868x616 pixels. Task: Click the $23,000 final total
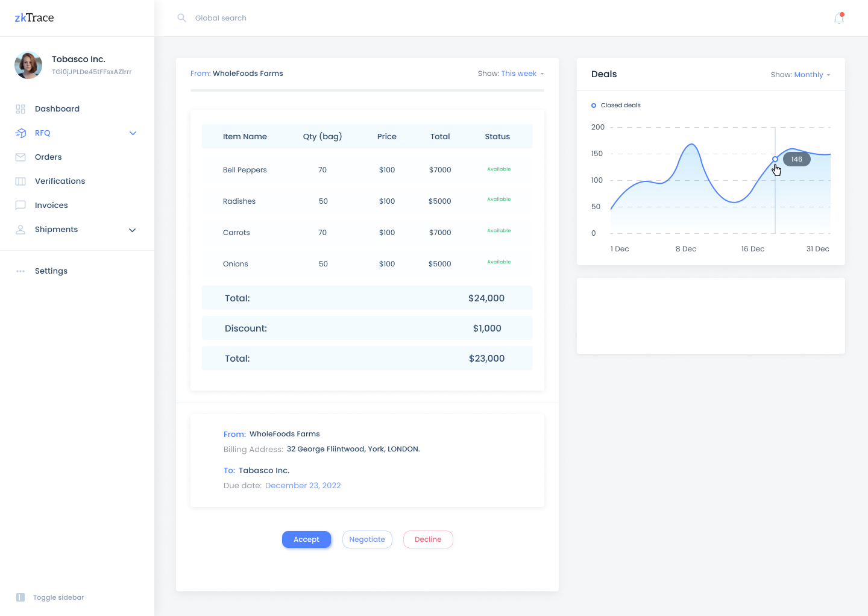486,359
